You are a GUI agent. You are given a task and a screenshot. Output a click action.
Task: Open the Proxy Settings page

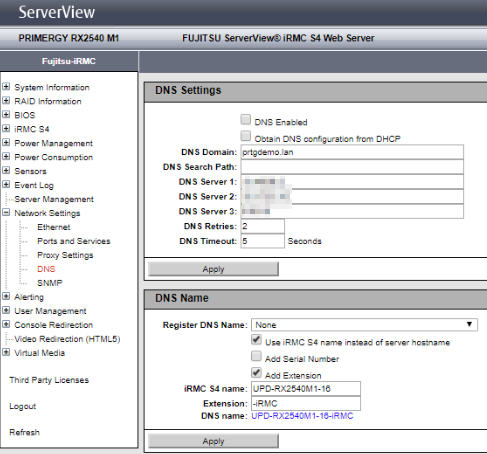coord(65,255)
